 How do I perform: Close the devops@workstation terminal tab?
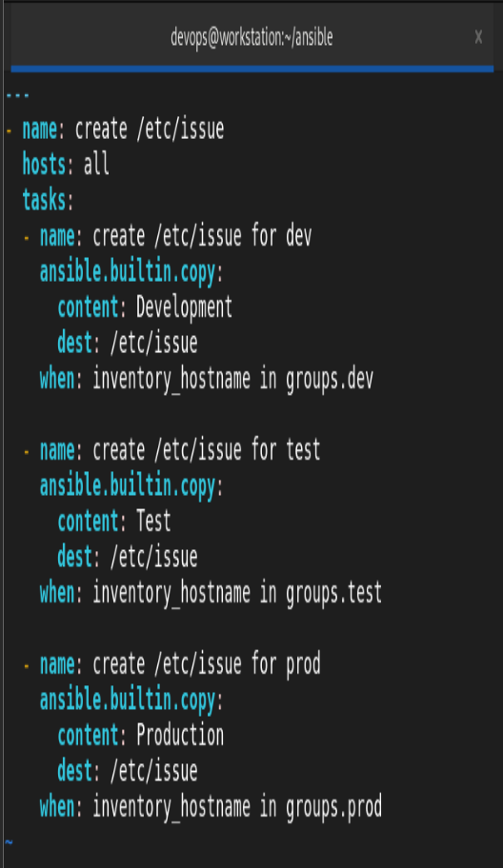(x=478, y=37)
